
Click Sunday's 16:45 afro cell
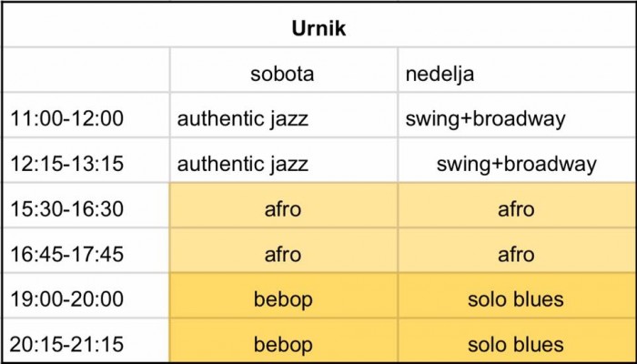pyautogui.click(x=516, y=250)
